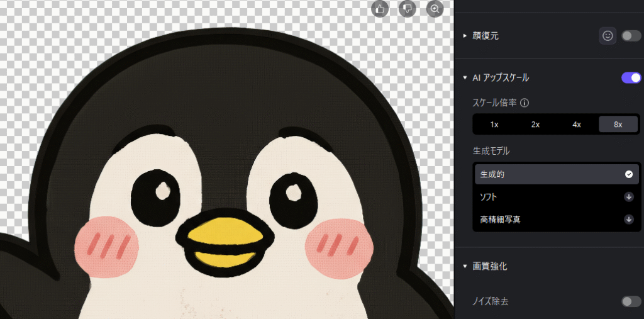Enable the ノイズ除去 toggle

631,301
